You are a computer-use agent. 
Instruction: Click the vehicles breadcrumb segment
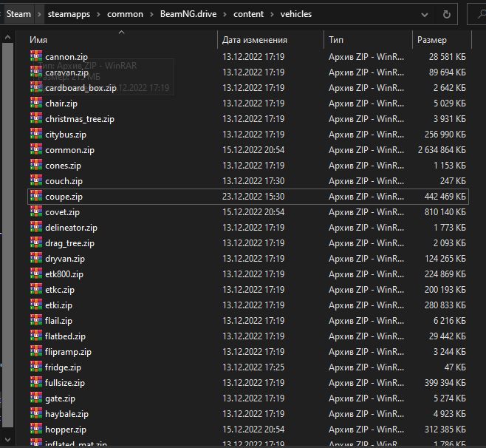[296, 14]
